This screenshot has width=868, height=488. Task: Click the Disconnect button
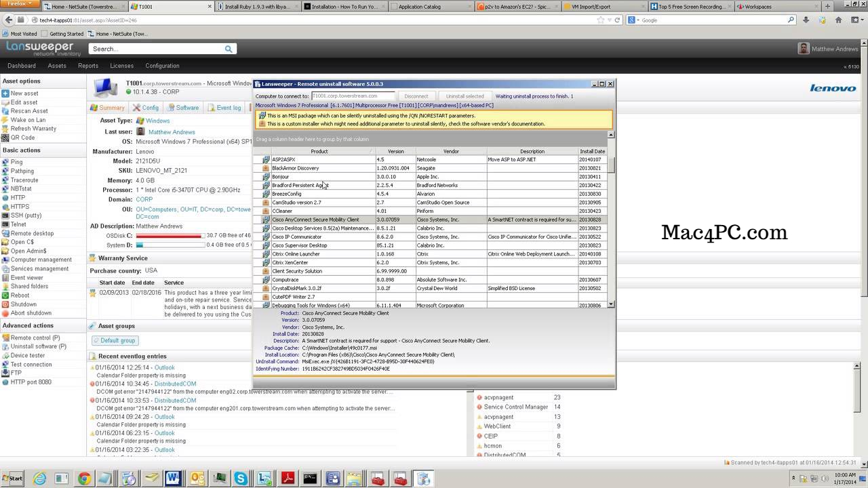[x=416, y=96]
